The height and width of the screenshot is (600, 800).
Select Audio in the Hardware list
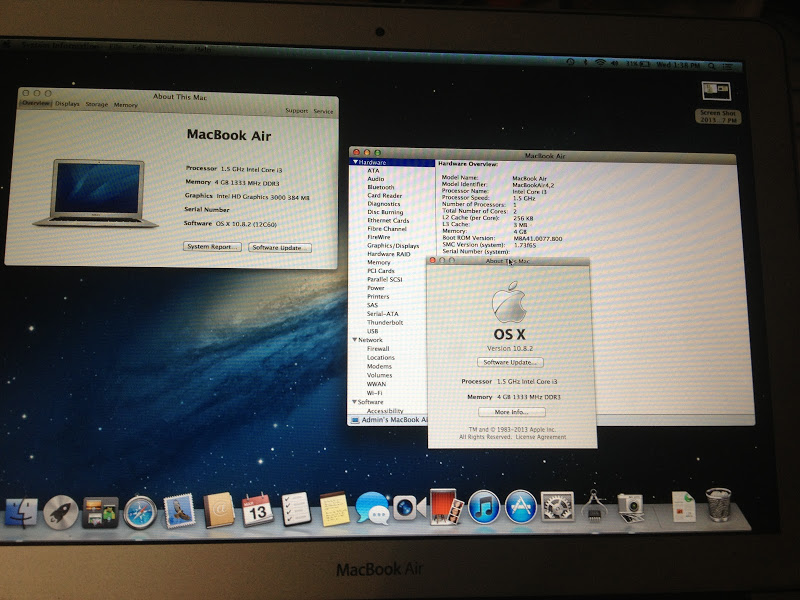(x=376, y=179)
